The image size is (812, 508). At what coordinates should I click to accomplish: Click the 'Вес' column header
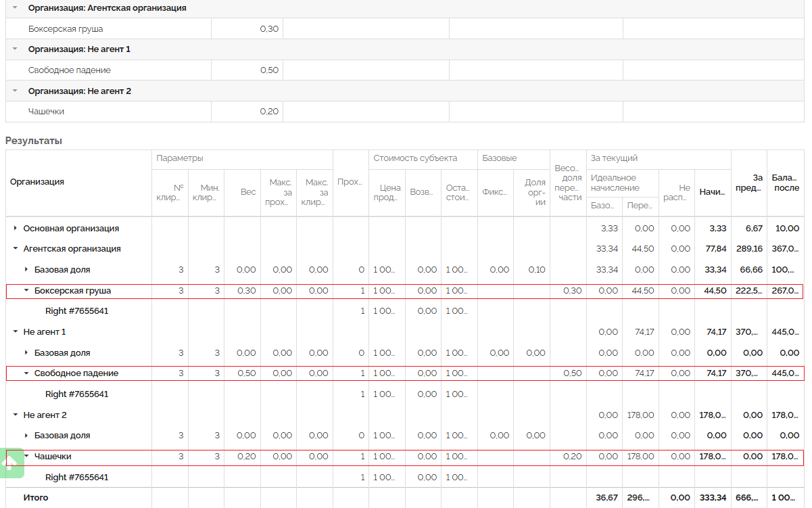(248, 192)
